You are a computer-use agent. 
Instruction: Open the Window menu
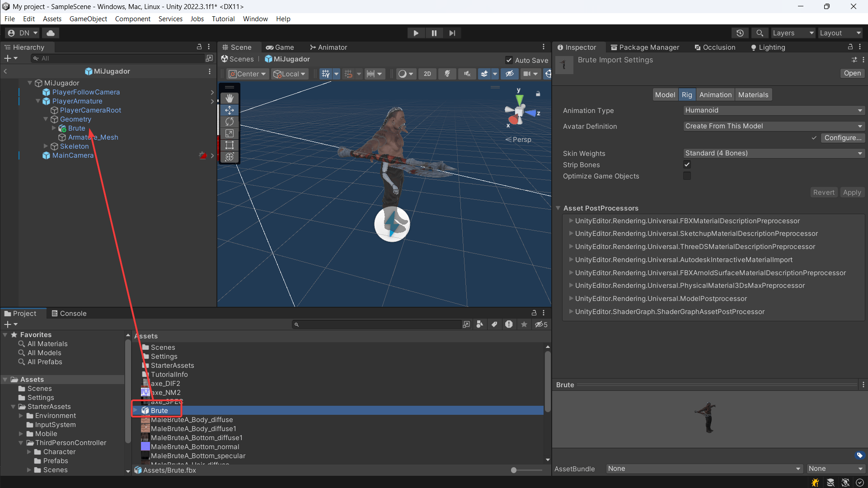coord(255,19)
